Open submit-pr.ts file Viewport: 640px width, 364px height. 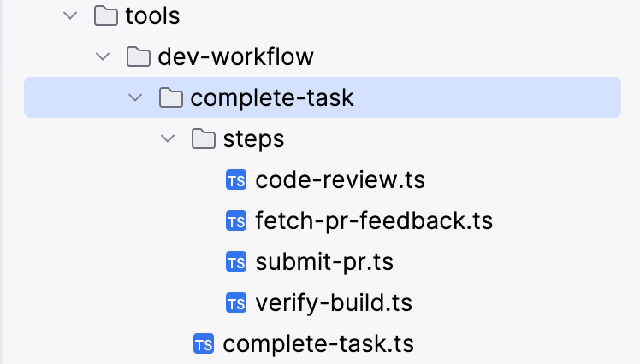324,261
